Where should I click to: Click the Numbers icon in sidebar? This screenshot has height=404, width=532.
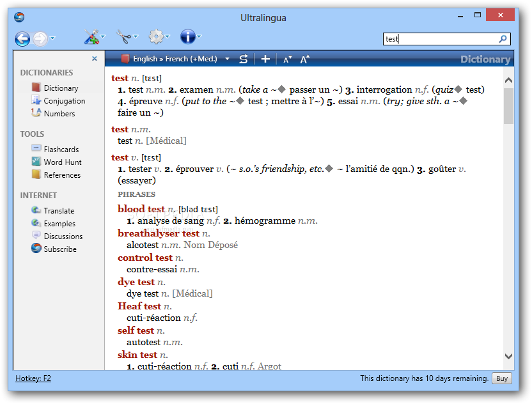pyautogui.click(x=36, y=113)
